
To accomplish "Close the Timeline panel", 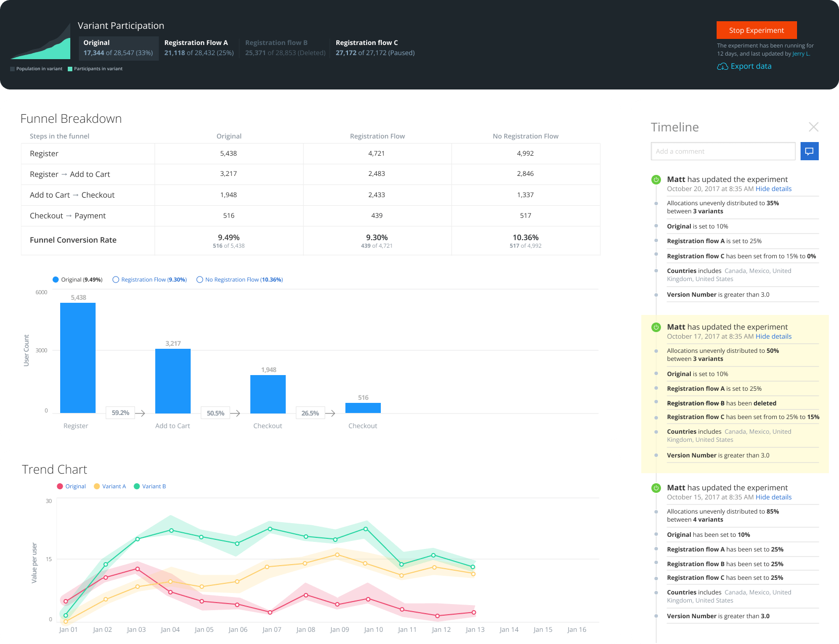I will pyautogui.click(x=813, y=127).
